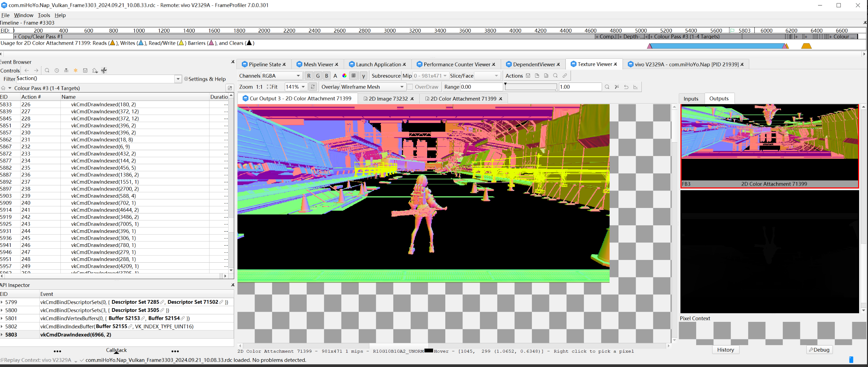Switch to the Pipeline State tab

(264, 64)
